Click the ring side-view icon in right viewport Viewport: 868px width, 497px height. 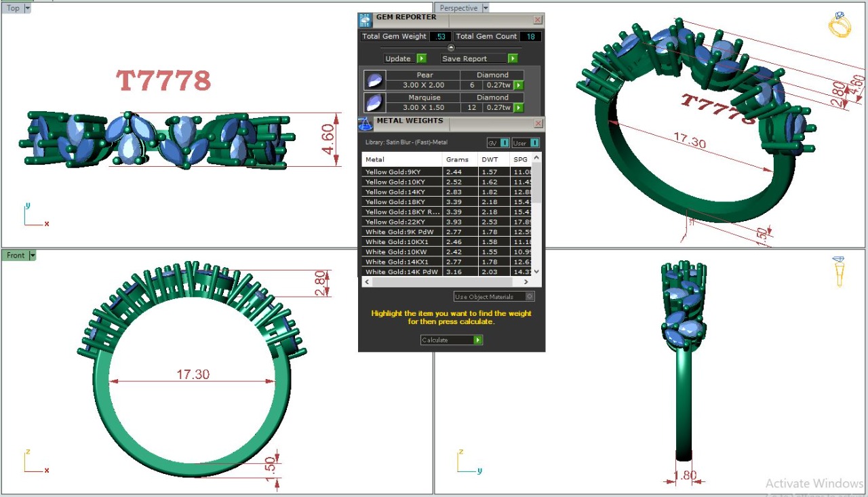click(x=839, y=271)
